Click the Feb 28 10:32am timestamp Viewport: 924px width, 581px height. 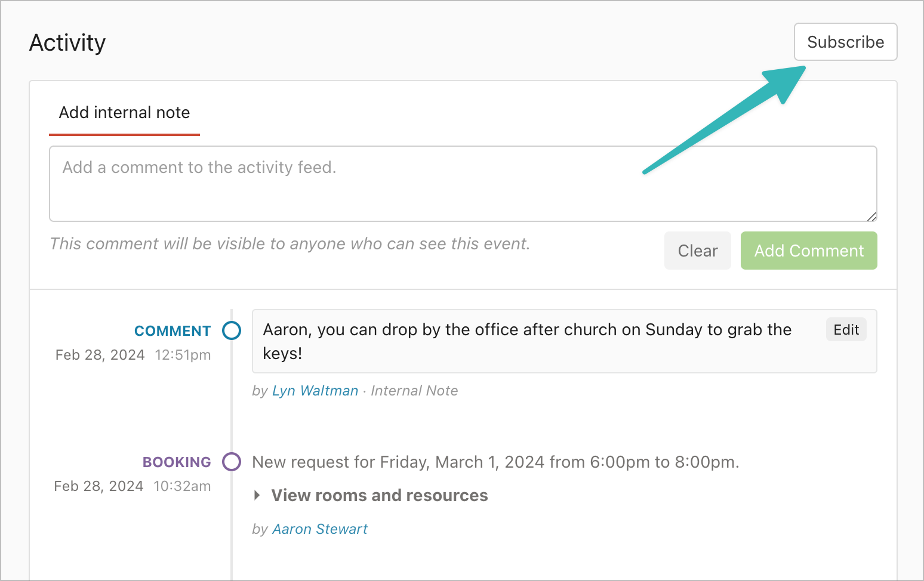133,486
